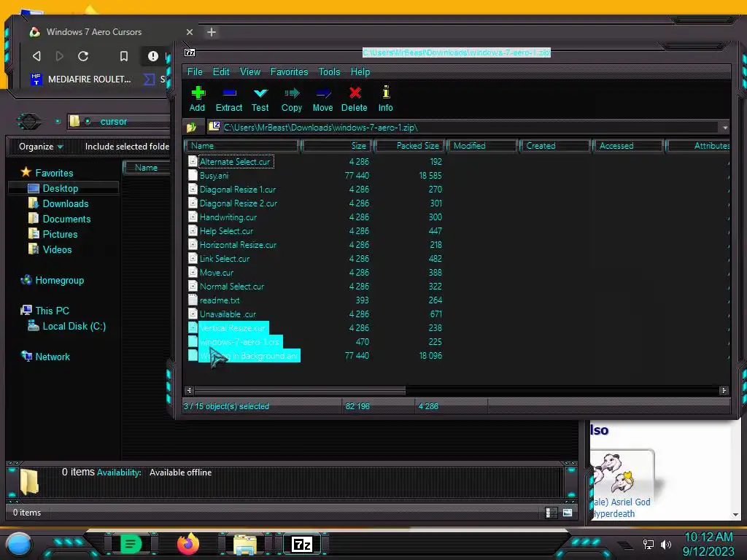
Task: Click the 7-Zip archive path field
Action: pyautogui.click(x=465, y=128)
